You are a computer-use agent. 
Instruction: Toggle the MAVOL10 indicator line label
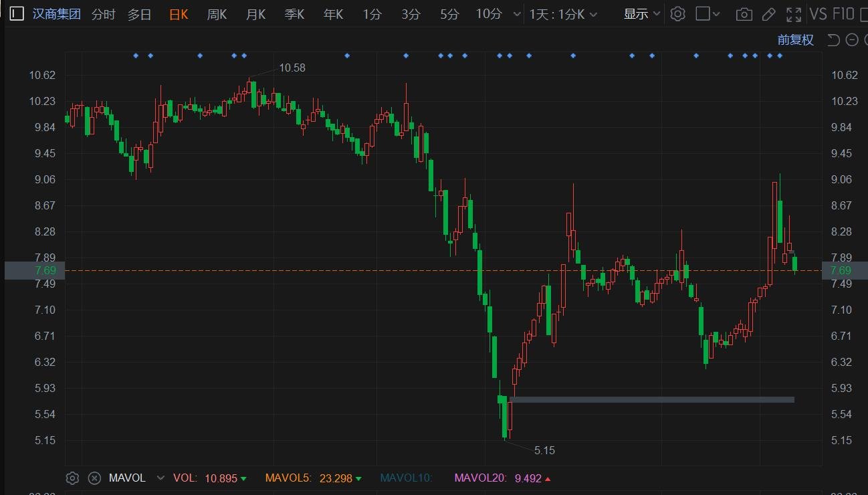point(407,478)
